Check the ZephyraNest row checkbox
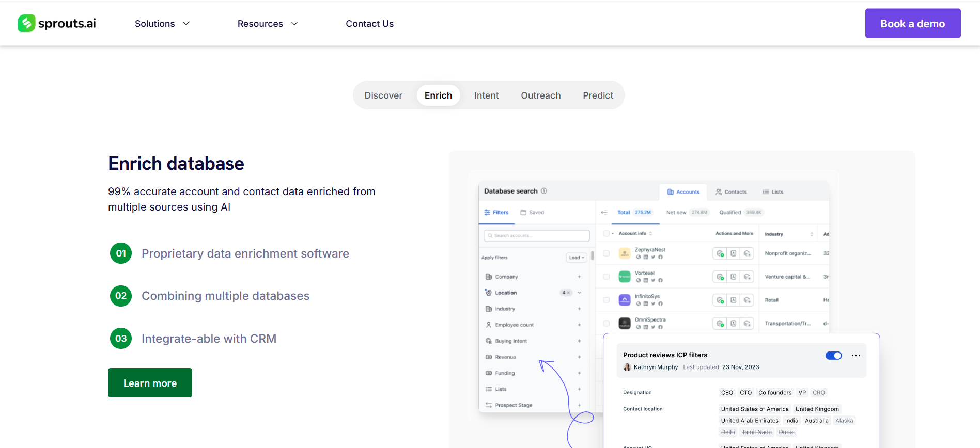Image resolution: width=980 pixels, height=448 pixels. tap(606, 253)
